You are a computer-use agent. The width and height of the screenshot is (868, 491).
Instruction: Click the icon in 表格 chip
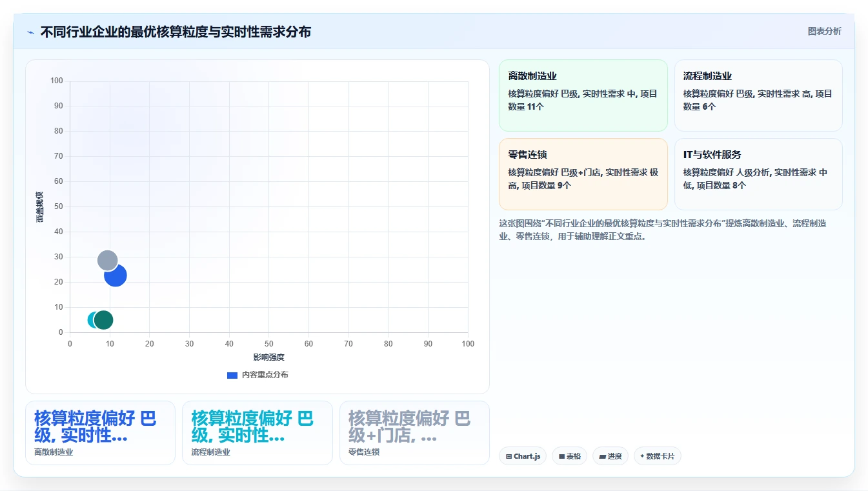[x=561, y=456]
